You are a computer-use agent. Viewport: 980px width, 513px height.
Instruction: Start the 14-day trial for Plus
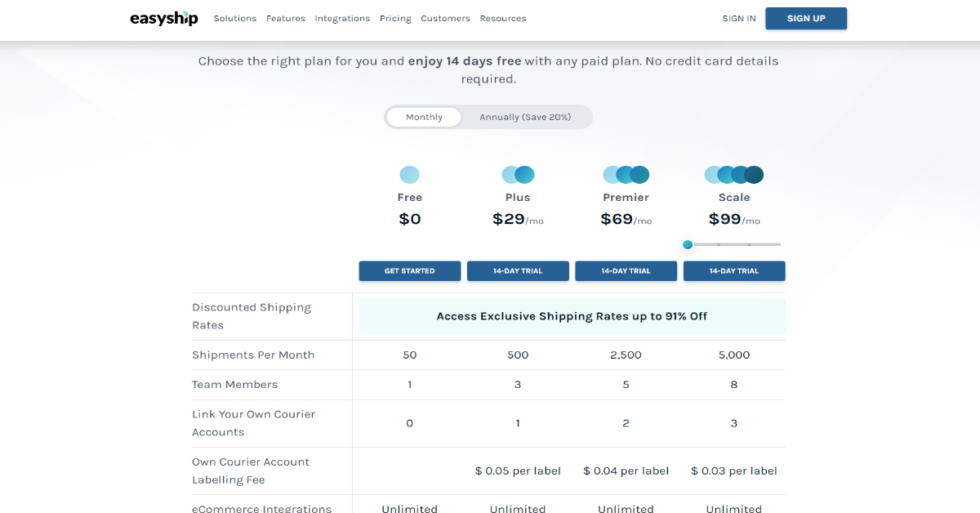[518, 271]
